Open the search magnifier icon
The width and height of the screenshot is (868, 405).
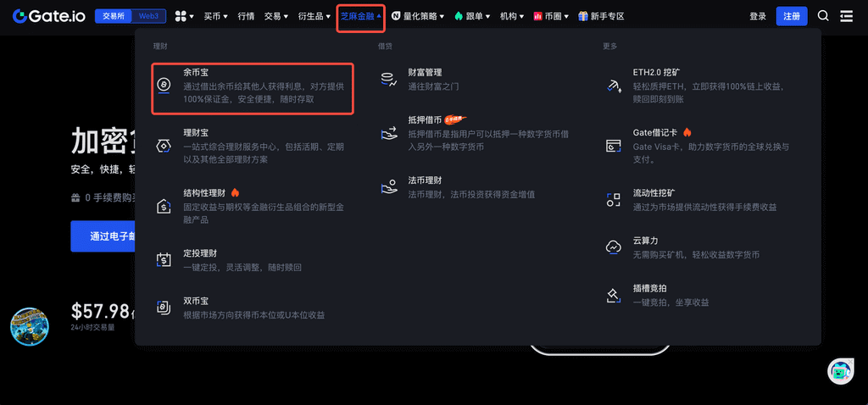point(823,16)
